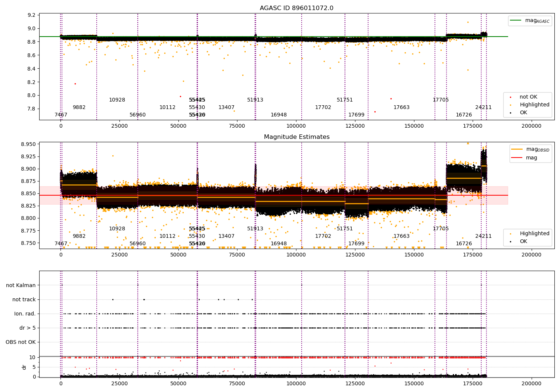Click obsid label 13407 in the top plot
The height and width of the screenshot is (392, 560).
(227, 108)
